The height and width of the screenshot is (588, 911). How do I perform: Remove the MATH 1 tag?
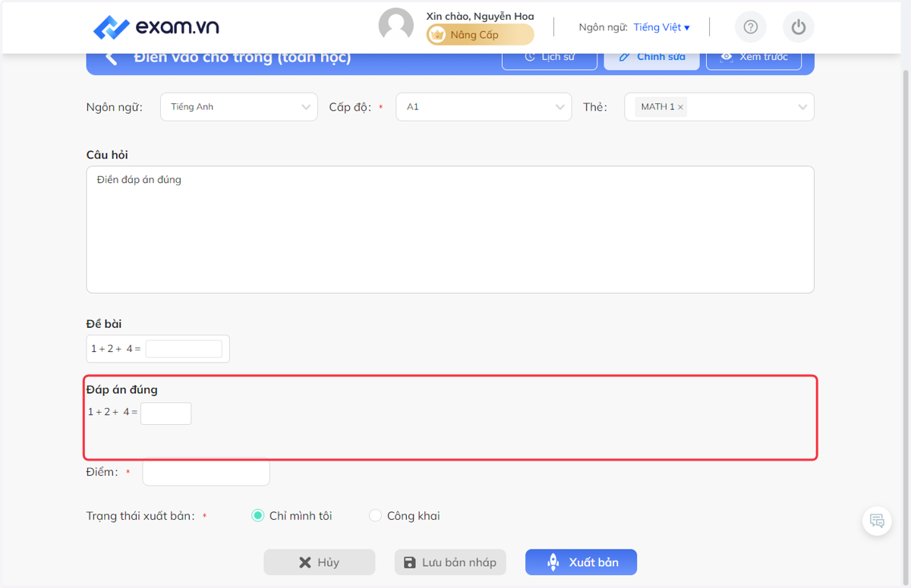(x=681, y=107)
